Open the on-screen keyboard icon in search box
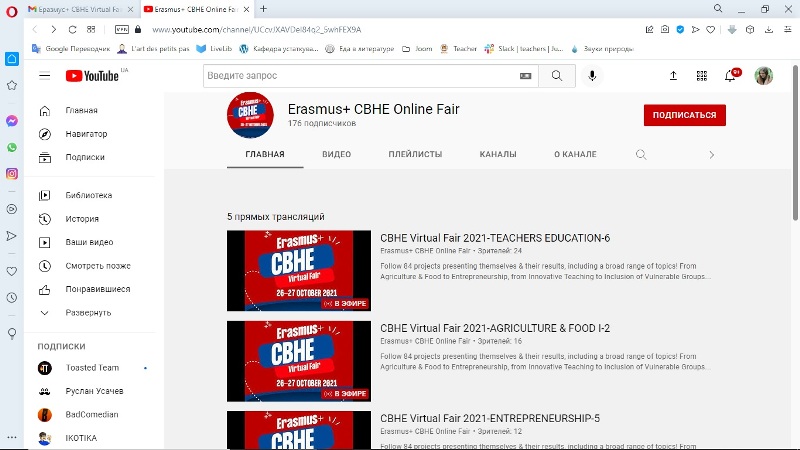The width and height of the screenshot is (800, 450). tap(526, 76)
